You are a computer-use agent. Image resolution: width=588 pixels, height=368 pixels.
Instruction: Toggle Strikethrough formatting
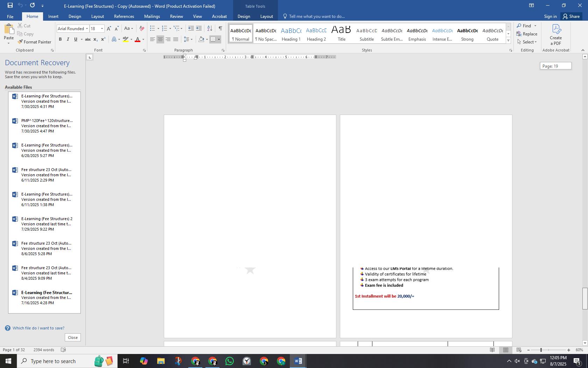coord(88,39)
